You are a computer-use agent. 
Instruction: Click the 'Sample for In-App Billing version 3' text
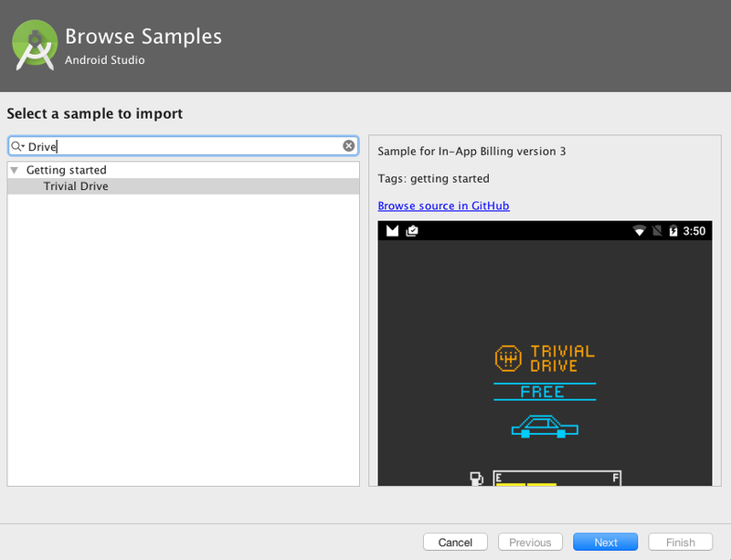click(x=471, y=151)
